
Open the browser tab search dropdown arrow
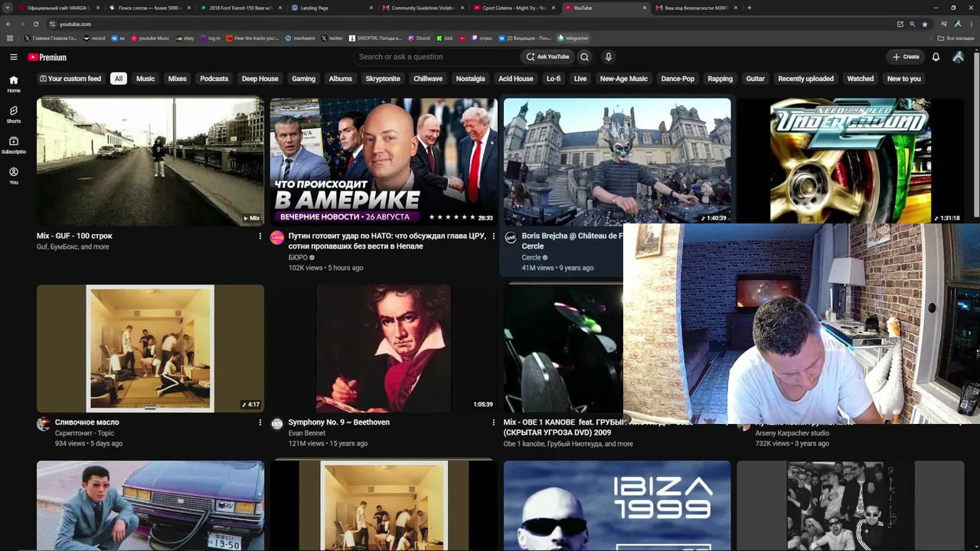(8, 8)
